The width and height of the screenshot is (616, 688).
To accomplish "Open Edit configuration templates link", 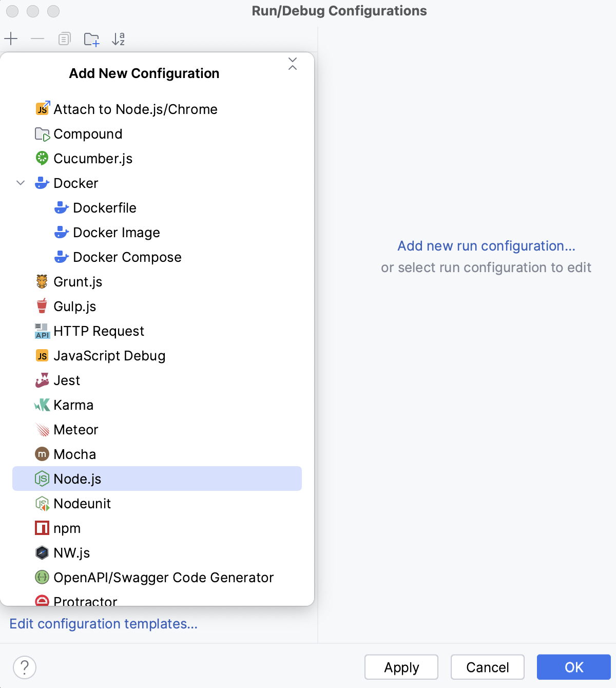I will [104, 623].
